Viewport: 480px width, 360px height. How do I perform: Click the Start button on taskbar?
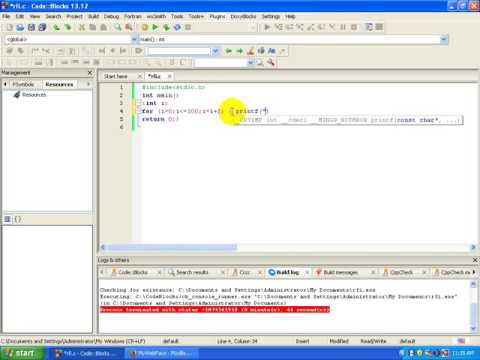click(x=22, y=353)
